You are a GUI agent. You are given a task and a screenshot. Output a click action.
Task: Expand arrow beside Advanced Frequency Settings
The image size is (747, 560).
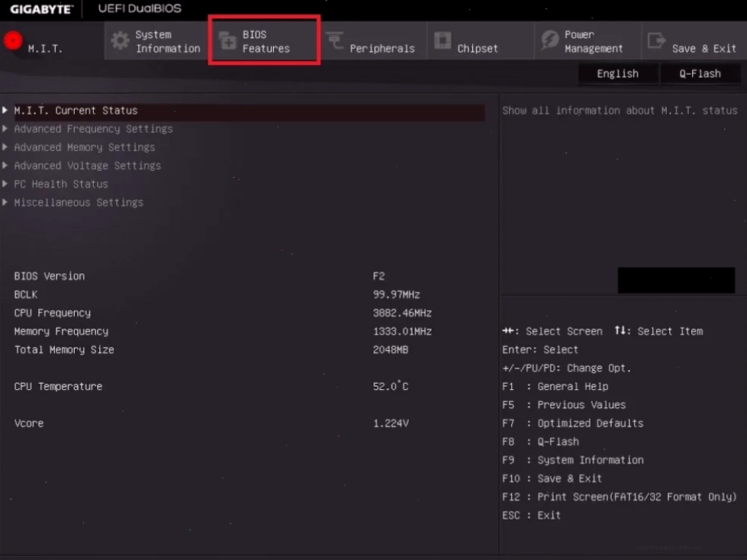click(x=5, y=129)
